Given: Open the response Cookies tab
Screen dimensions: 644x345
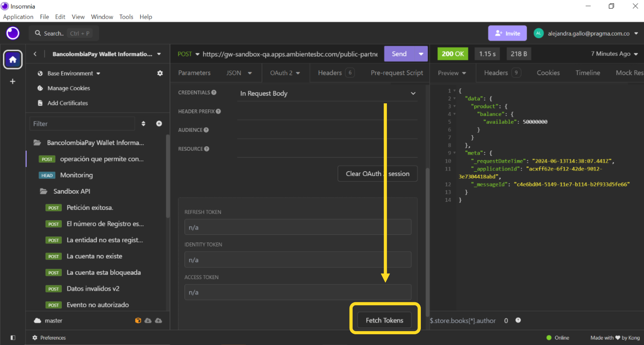Looking at the screenshot, I should (x=548, y=73).
